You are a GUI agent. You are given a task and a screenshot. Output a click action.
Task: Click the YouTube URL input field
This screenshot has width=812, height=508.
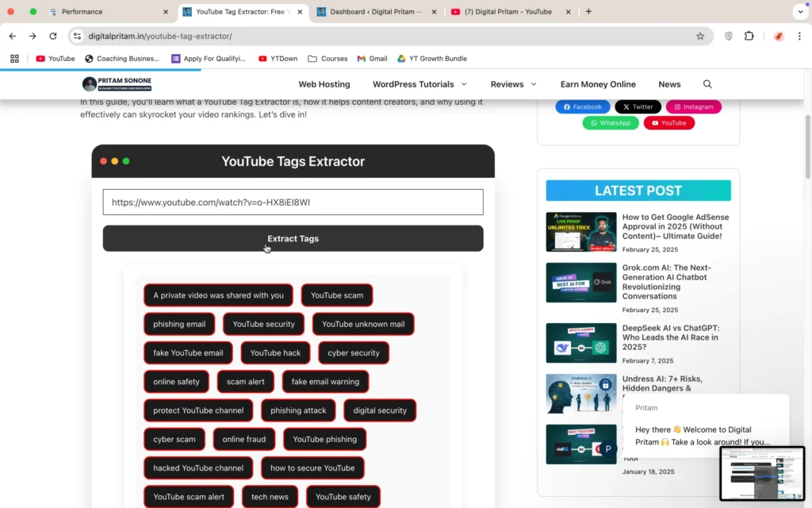pos(293,202)
